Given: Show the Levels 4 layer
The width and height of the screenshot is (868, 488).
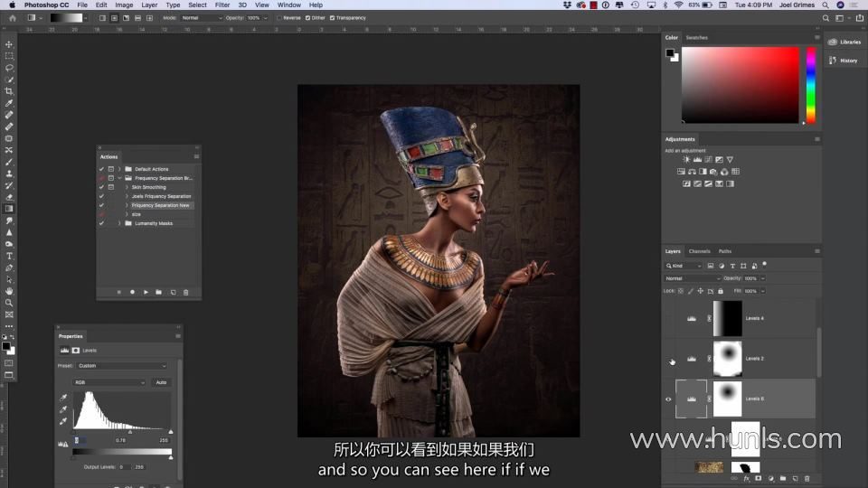Looking at the screenshot, I should click(668, 319).
